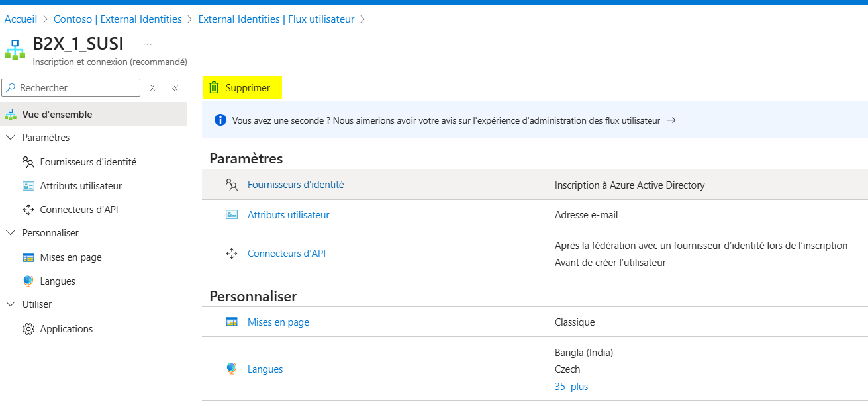Screen dimensions: 868x417
Task: Open the ellipsis menu next to B2X_1_SUSI
Action: point(148,44)
